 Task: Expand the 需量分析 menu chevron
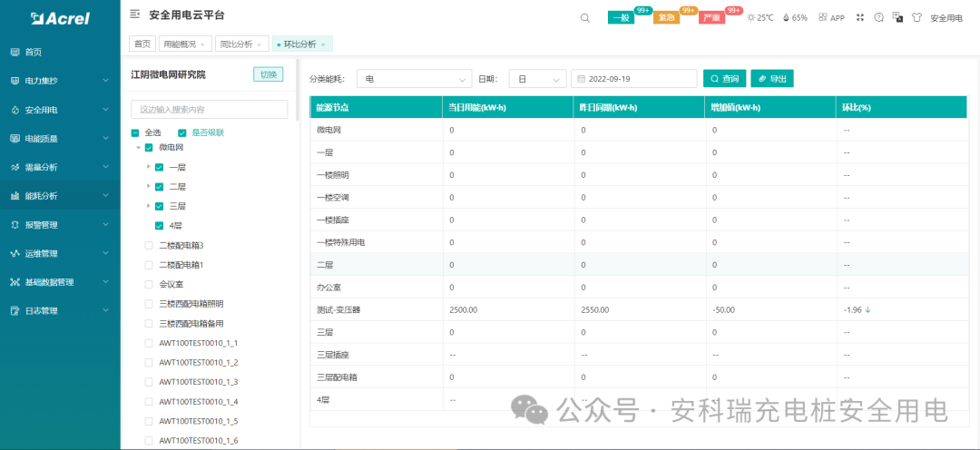coord(105,167)
